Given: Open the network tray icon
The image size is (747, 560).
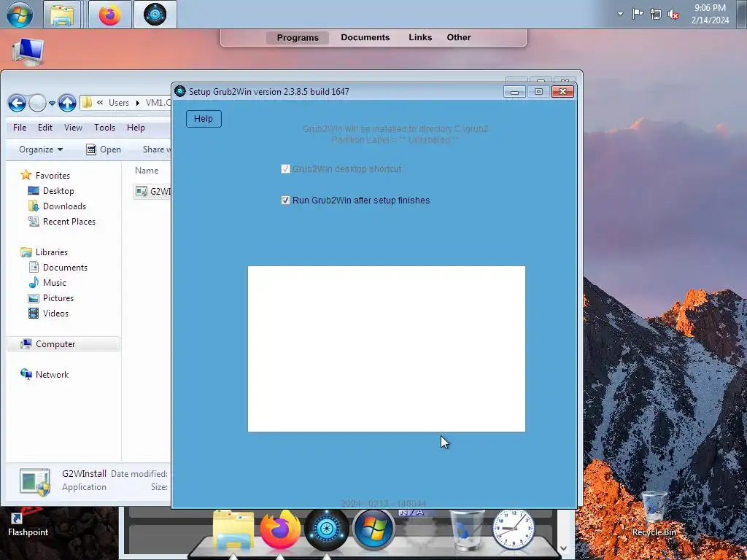Looking at the screenshot, I should click(x=656, y=15).
